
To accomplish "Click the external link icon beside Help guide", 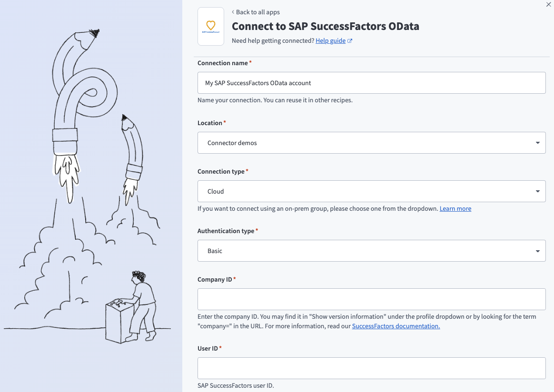I will [350, 40].
